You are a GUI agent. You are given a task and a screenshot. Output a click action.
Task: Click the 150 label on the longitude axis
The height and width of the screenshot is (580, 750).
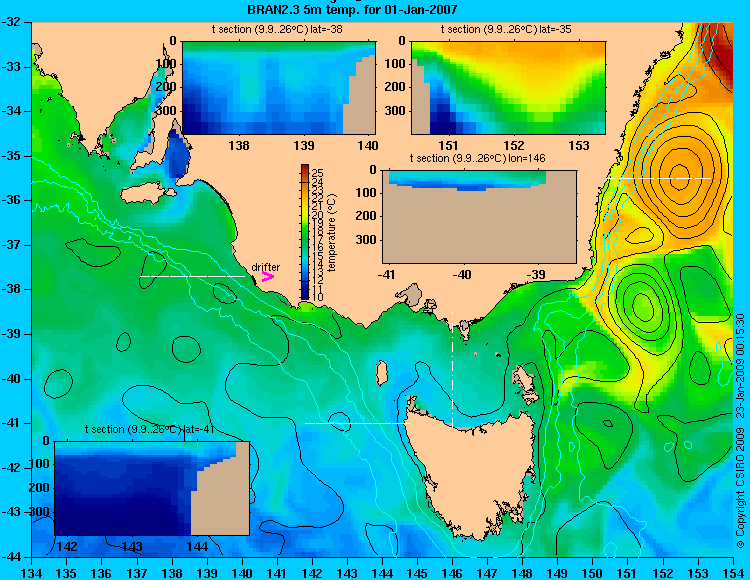(x=593, y=573)
